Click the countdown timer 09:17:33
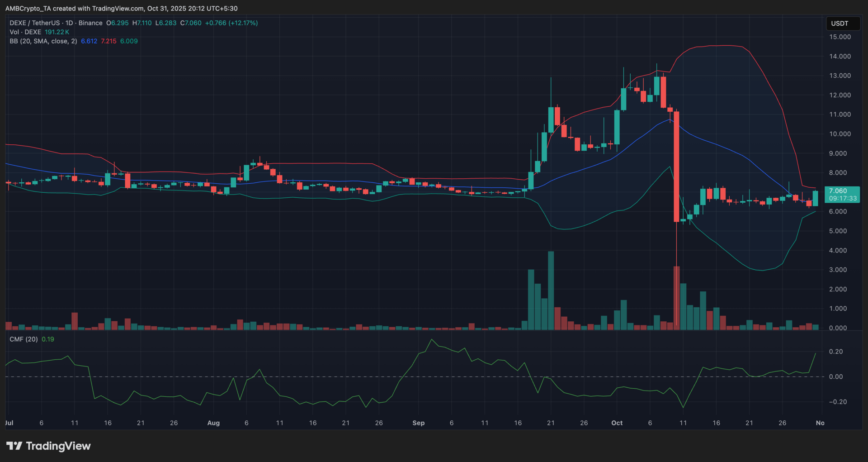868x462 pixels. point(843,199)
